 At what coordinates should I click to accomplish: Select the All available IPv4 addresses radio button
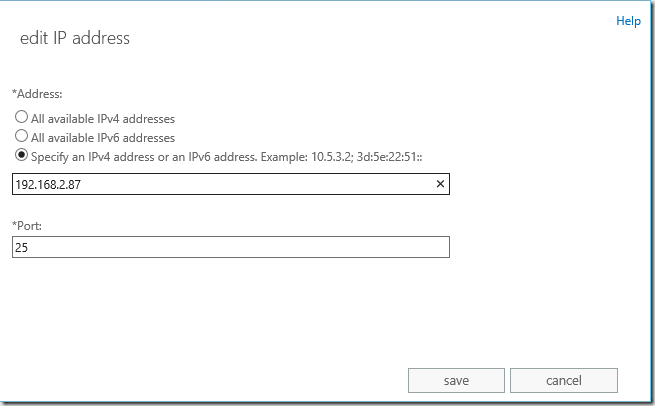click(x=21, y=118)
